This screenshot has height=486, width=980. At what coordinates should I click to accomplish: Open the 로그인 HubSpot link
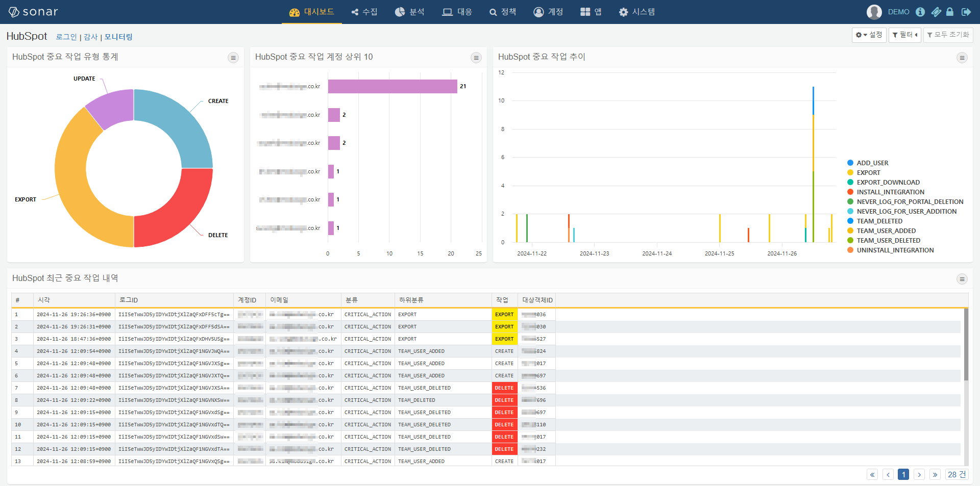66,37
